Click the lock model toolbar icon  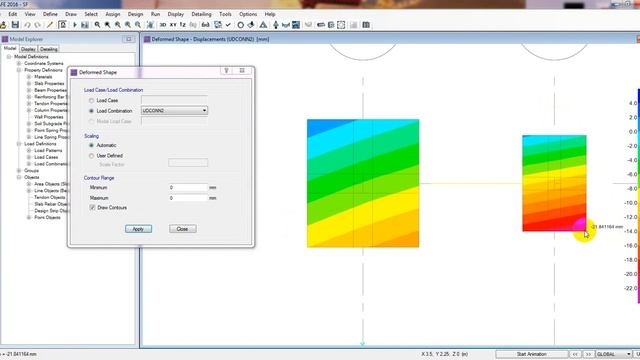click(62, 25)
